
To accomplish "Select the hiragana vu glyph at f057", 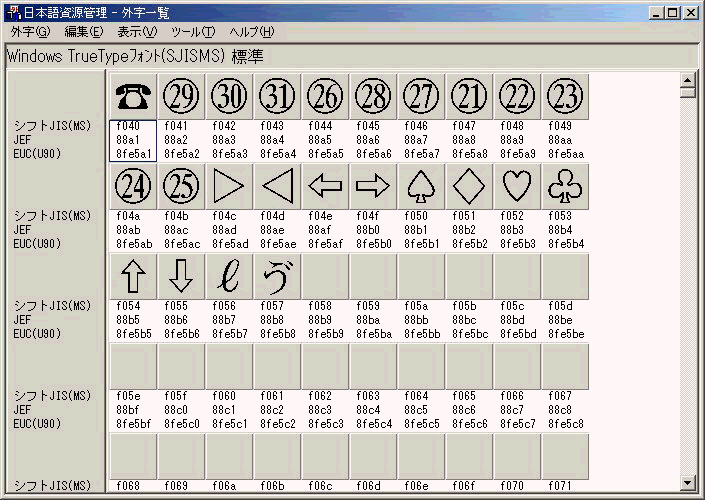I will point(277,277).
